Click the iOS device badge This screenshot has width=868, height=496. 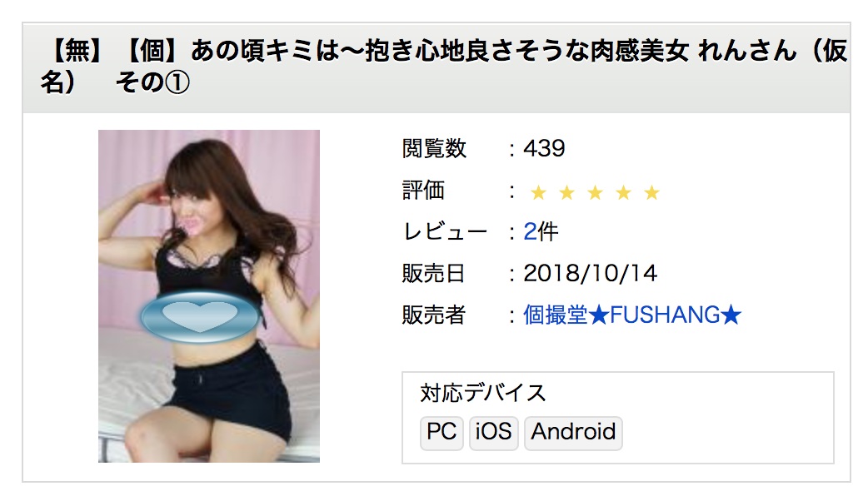tap(494, 432)
